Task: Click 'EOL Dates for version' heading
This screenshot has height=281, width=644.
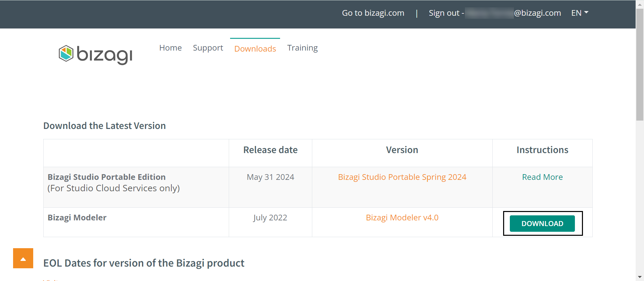Action: [x=144, y=263]
